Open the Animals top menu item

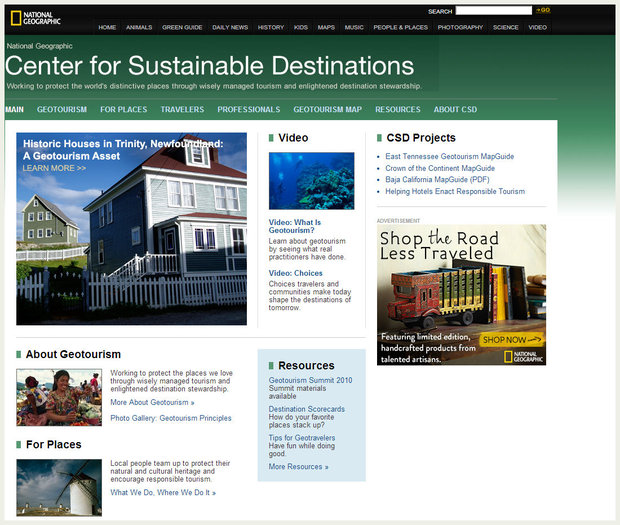[139, 27]
